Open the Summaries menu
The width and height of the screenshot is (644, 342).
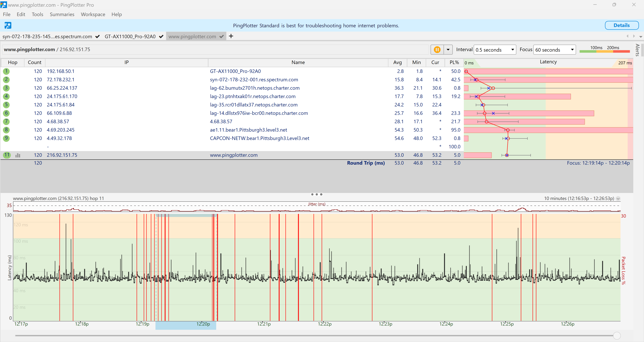coord(62,14)
